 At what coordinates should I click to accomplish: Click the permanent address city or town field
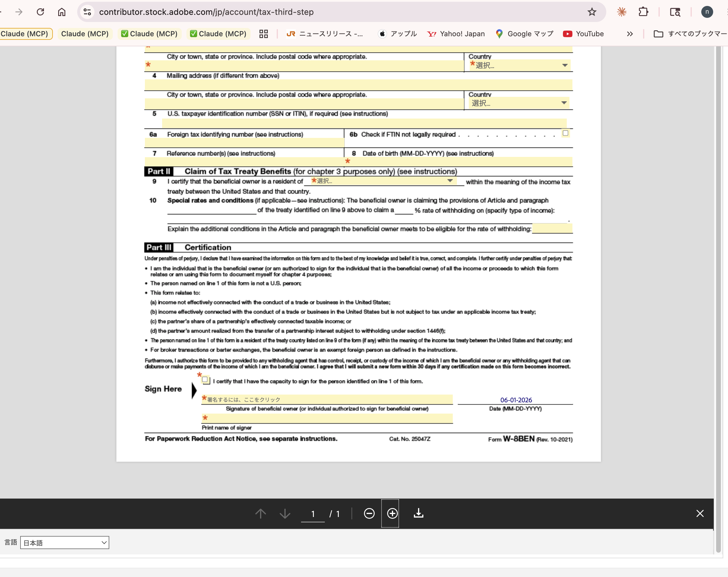(304, 66)
